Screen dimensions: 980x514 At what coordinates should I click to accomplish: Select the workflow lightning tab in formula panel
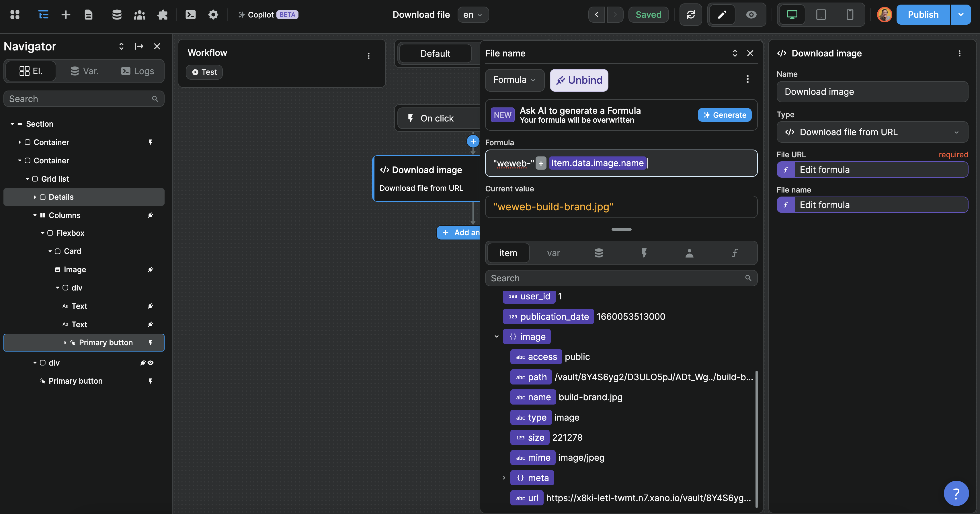pos(644,253)
